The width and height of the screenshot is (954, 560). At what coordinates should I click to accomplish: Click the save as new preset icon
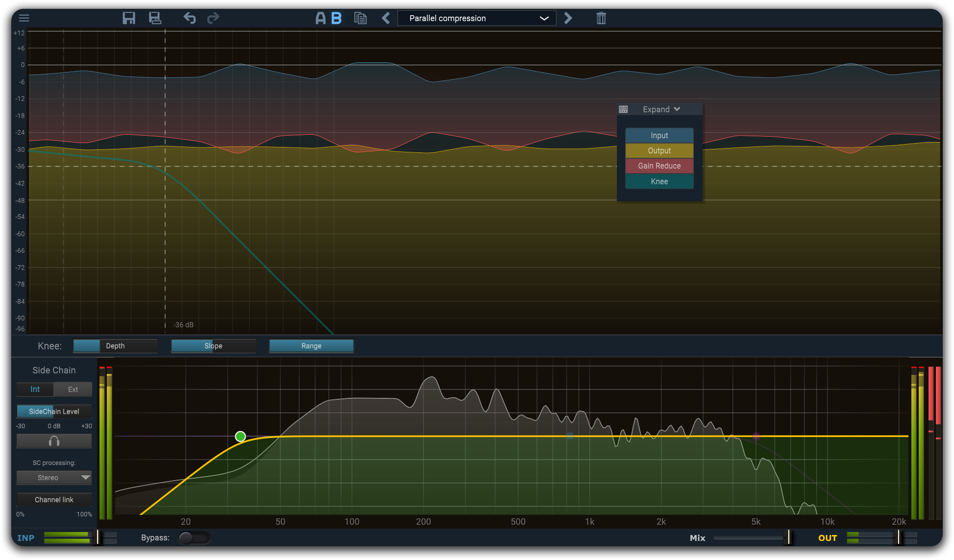pyautogui.click(x=153, y=18)
